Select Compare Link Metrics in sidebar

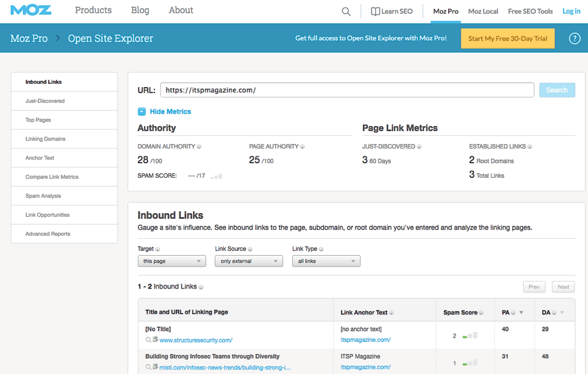click(64, 177)
